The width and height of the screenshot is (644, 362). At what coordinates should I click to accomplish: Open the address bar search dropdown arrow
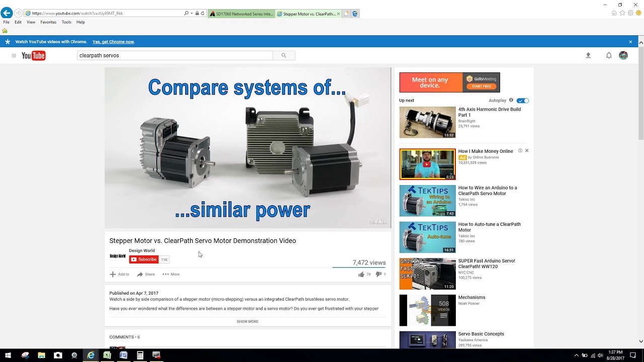click(192, 14)
